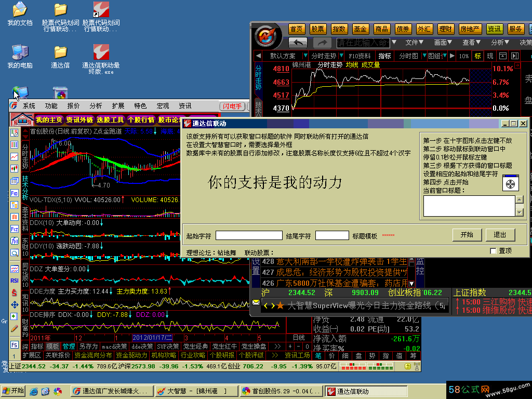The width and height of the screenshot is (532, 399).
Task: Switch to the 股票 tab in 大智慧
Action: tap(317, 29)
